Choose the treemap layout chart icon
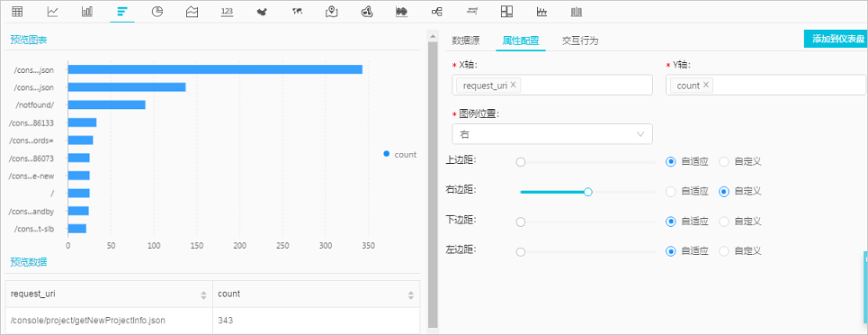 coord(506,12)
